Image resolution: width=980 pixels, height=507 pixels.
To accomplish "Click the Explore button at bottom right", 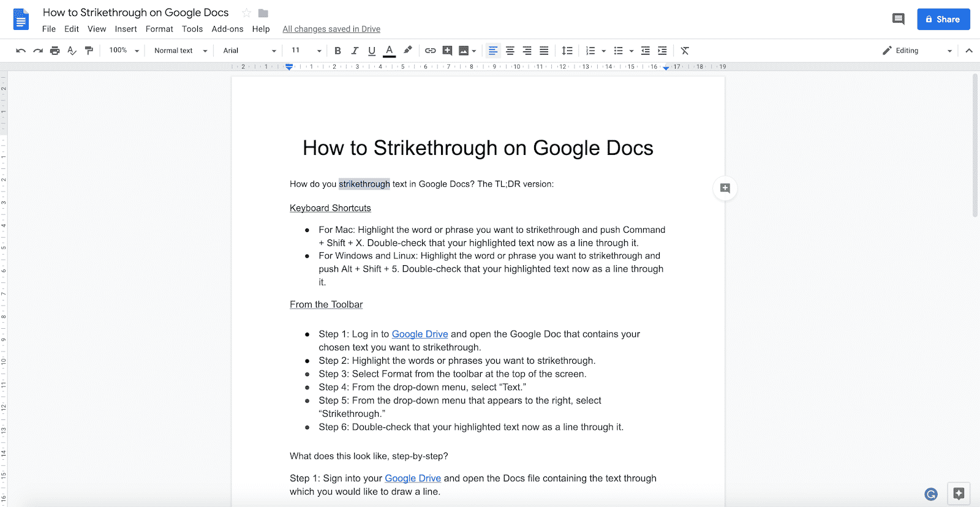I will (959, 494).
